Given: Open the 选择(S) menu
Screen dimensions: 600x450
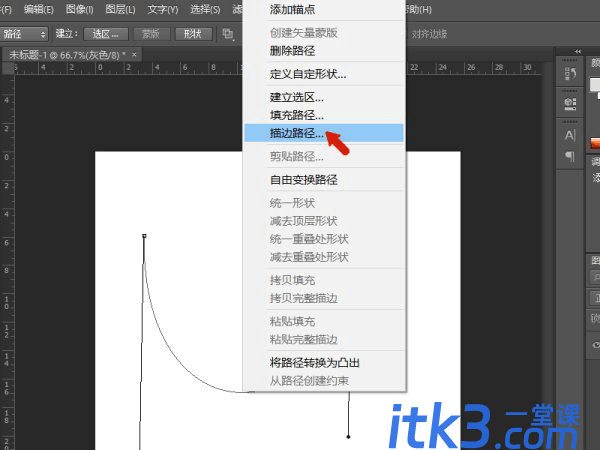Looking at the screenshot, I should coord(205,9).
